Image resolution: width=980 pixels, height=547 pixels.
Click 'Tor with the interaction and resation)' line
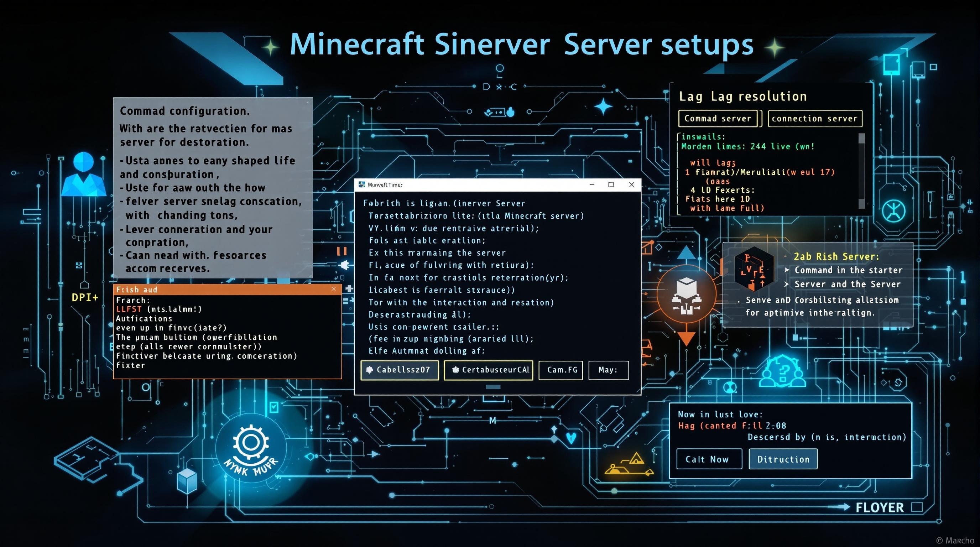461,302
